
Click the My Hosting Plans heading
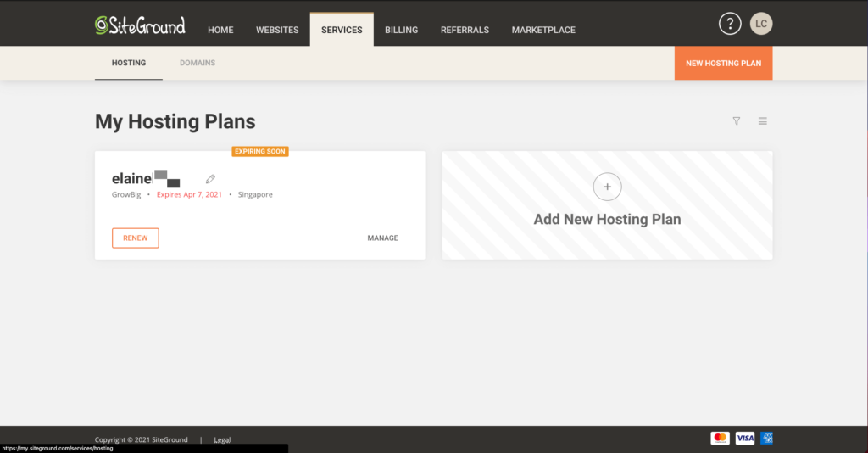click(175, 121)
